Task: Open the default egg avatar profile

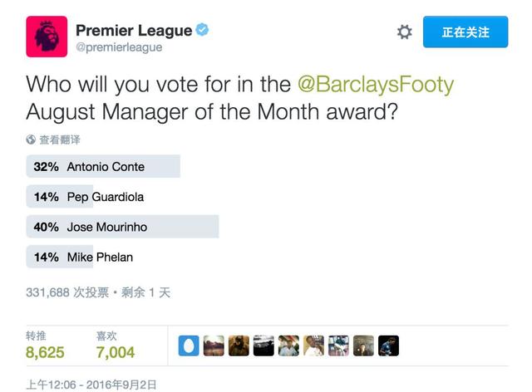Action: coord(189,345)
